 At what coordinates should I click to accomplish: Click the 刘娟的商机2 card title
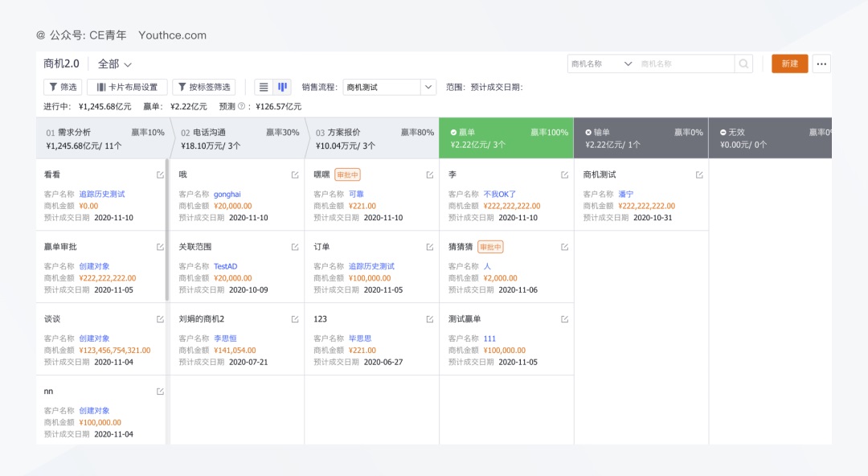[x=202, y=319]
